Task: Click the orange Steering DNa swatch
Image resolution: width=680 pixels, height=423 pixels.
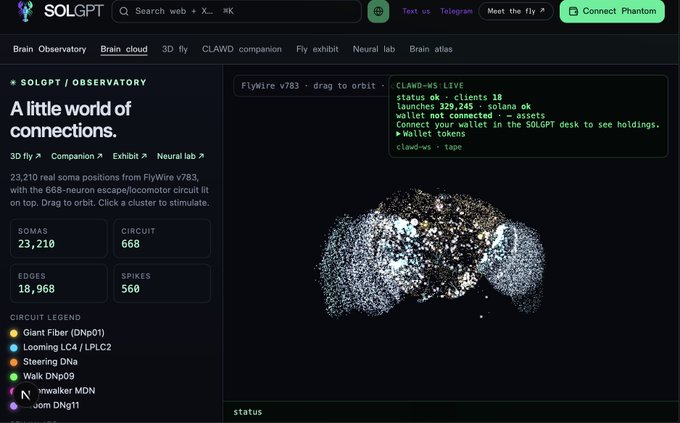Action: [x=14, y=362]
